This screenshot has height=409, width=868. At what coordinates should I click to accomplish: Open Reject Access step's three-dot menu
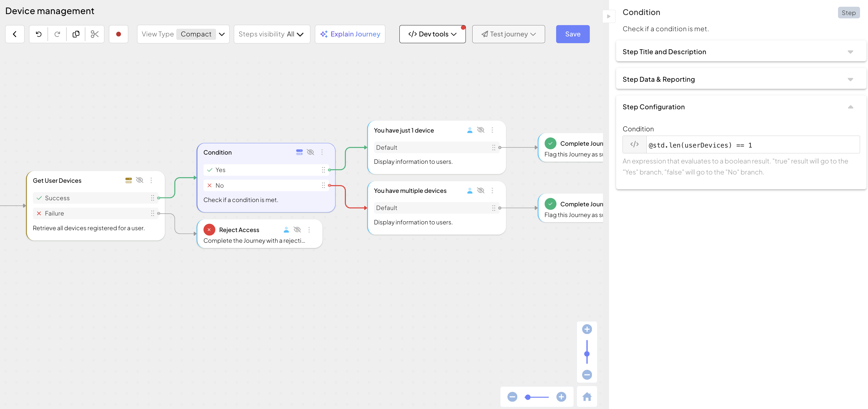coord(309,230)
